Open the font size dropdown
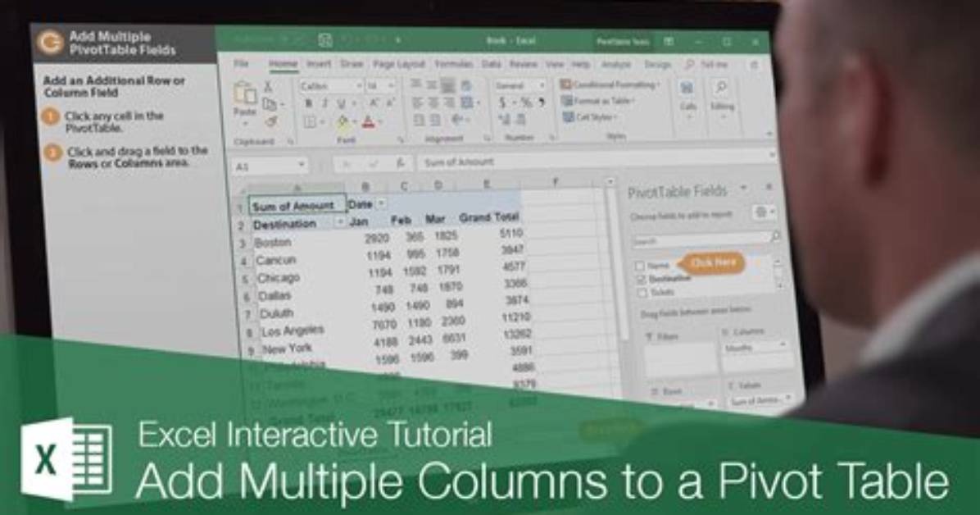This screenshot has height=515, width=980. point(392,85)
